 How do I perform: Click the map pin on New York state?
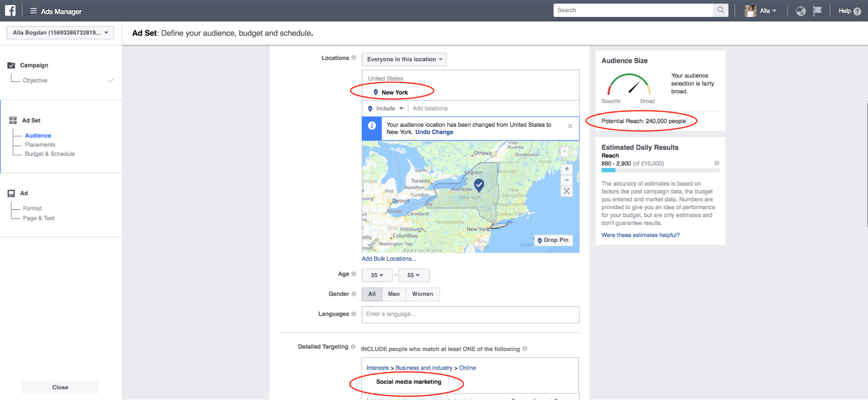click(x=479, y=185)
